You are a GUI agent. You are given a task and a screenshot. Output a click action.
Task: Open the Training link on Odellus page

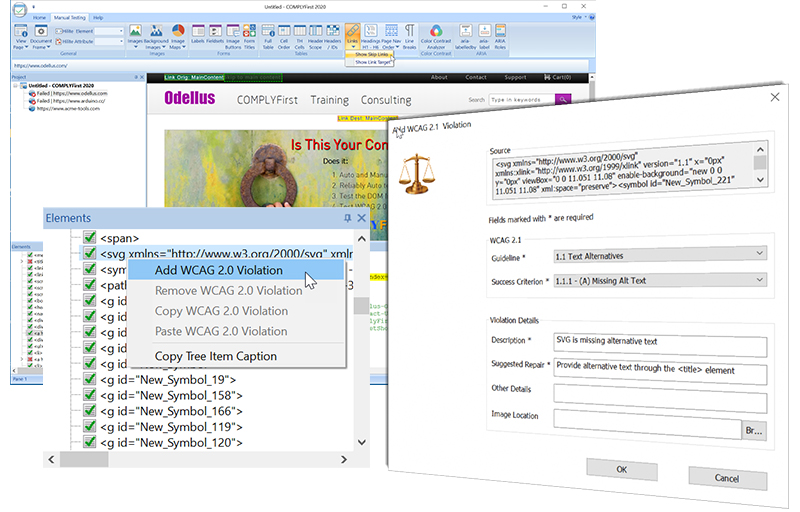[330, 100]
